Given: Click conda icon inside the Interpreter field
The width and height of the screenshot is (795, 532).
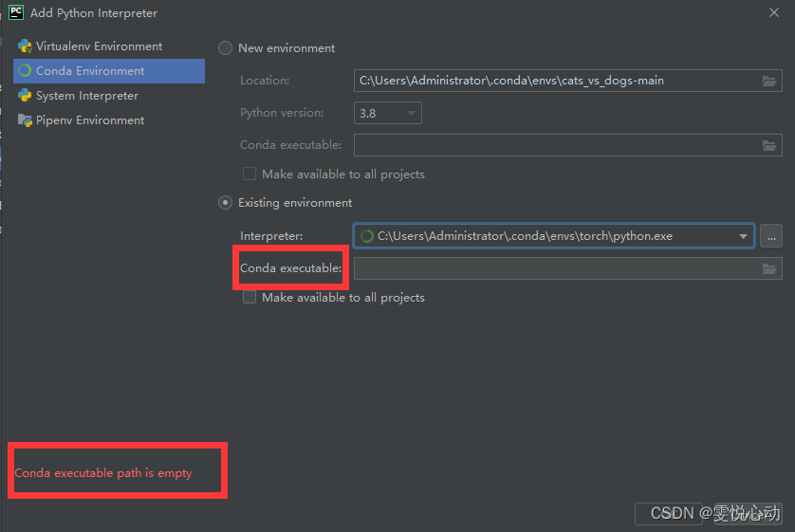Looking at the screenshot, I should 366,236.
